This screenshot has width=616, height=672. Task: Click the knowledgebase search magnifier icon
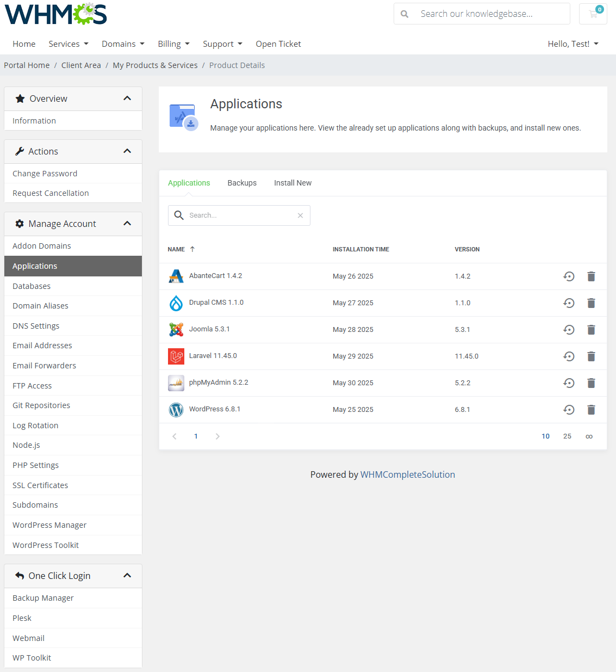point(405,13)
